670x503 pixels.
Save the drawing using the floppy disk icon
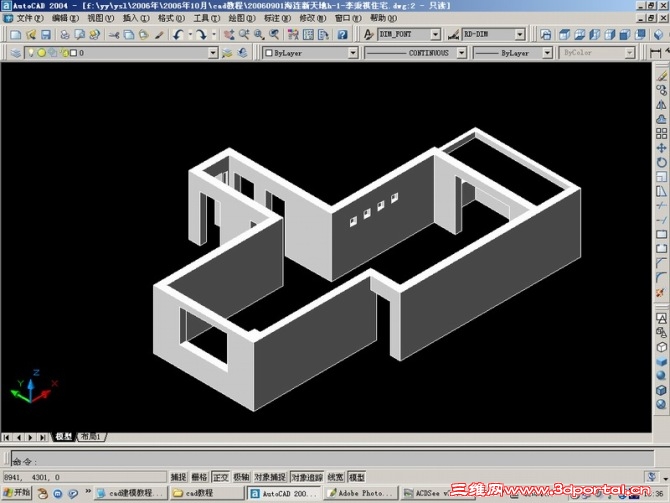click(46, 35)
